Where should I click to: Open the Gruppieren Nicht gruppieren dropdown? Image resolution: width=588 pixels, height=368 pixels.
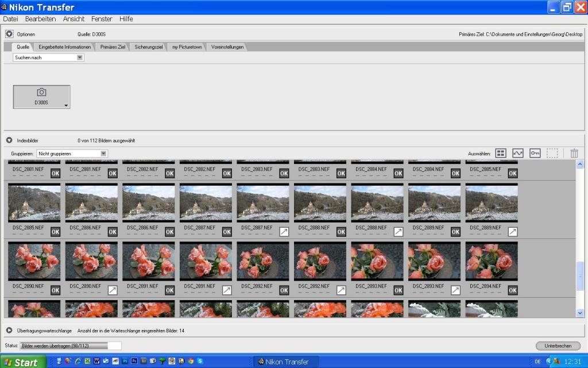[x=72, y=154]
